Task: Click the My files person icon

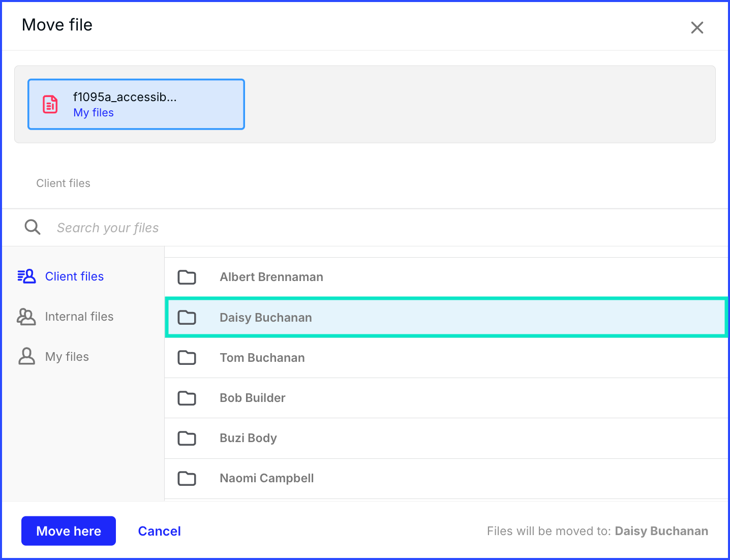Action: (x=26, y=356)
